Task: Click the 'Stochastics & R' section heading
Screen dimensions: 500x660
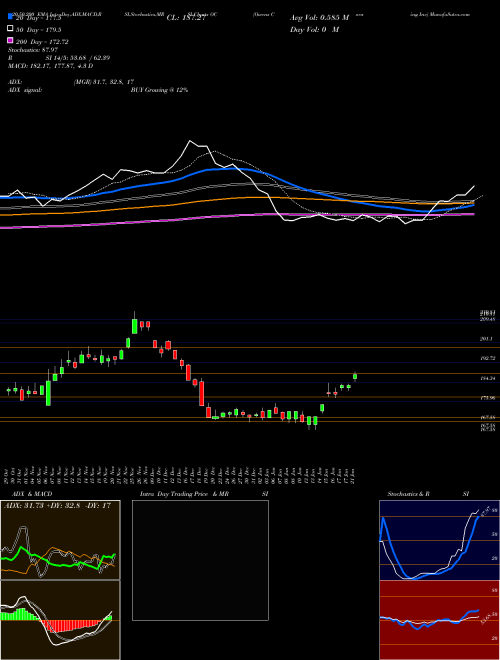Action: (x=408, y=494)
